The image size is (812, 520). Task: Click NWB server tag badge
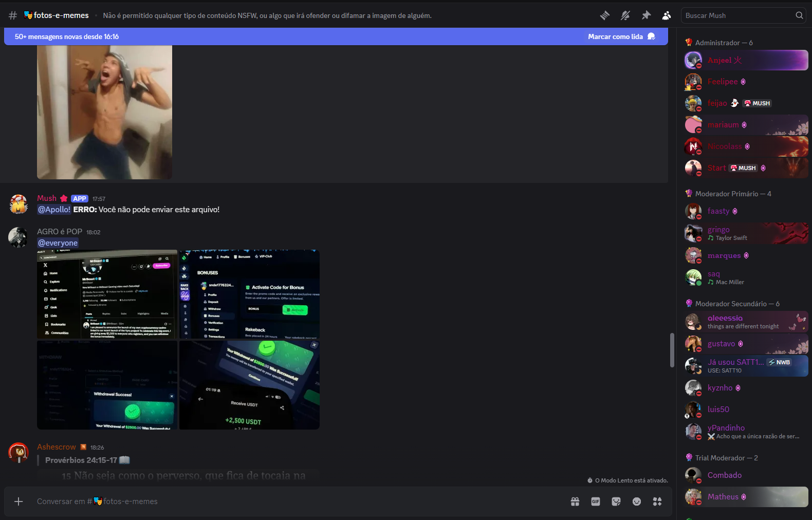pos(779,362)
